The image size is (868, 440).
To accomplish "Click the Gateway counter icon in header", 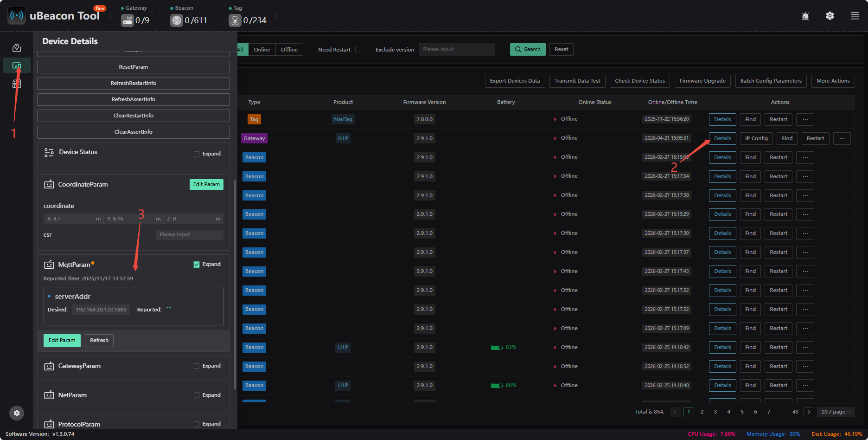I will pos(128,20).
